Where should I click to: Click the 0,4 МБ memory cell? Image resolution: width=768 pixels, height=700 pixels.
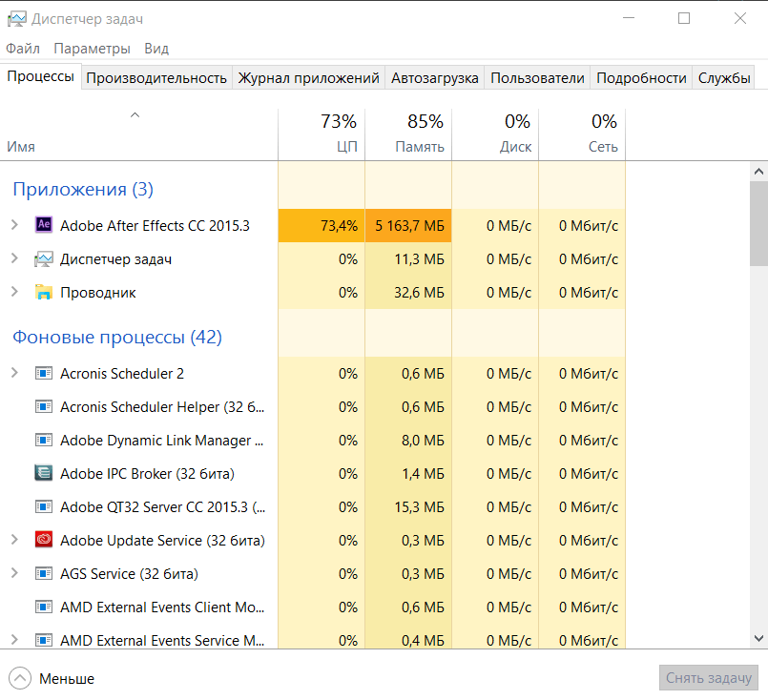tap(408, 640)
